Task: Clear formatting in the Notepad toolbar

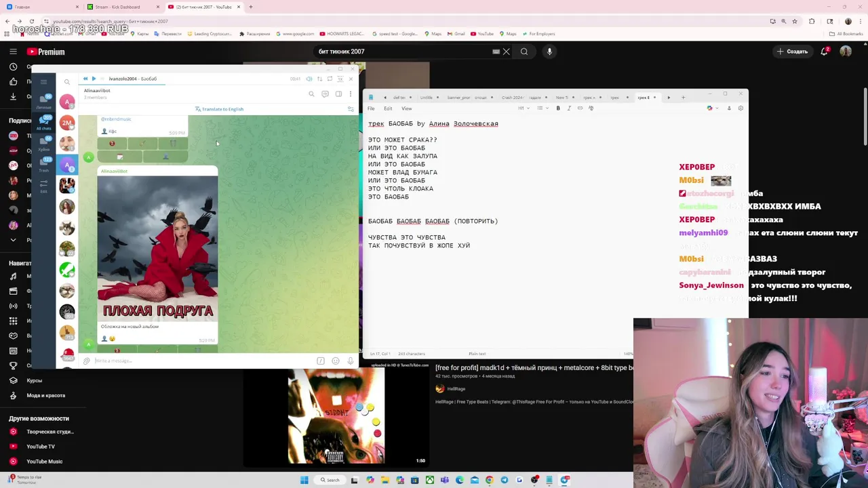Action: pos(591,108)
